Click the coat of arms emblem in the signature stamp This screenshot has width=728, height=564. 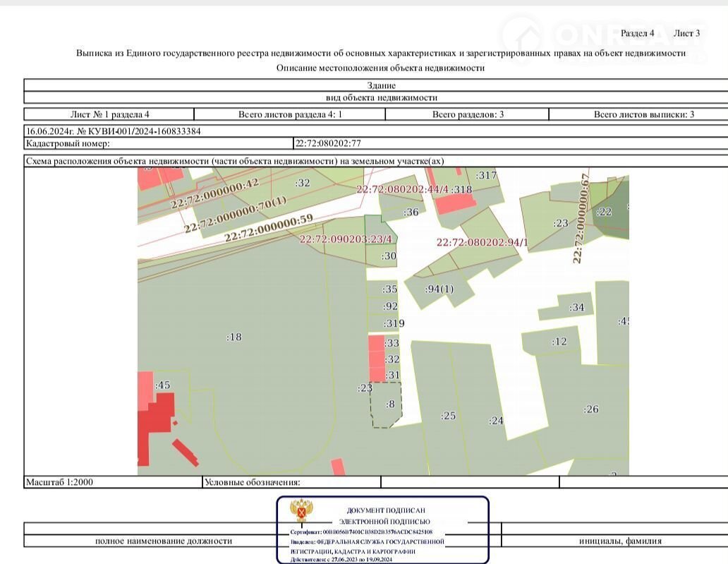pos(303,510)
